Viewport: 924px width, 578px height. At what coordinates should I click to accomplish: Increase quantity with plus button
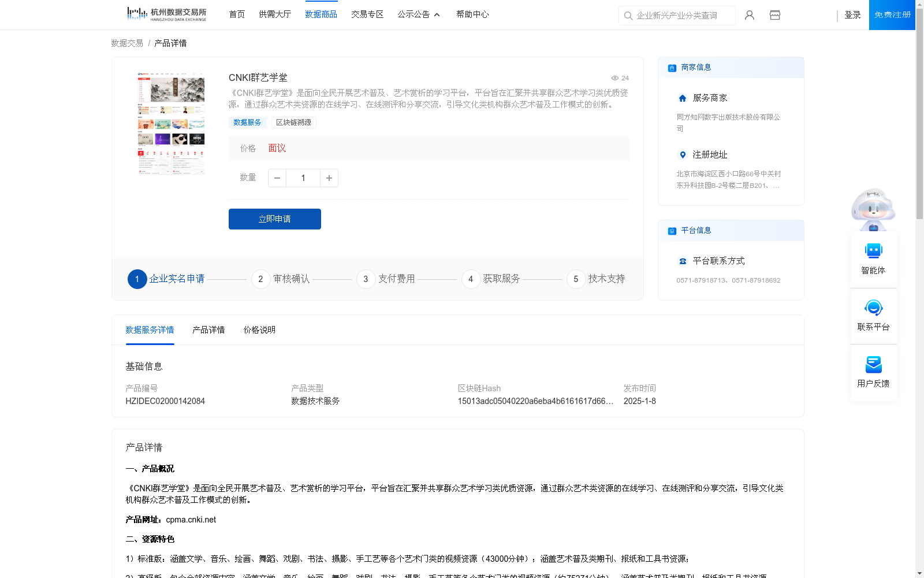pos(329,178)
